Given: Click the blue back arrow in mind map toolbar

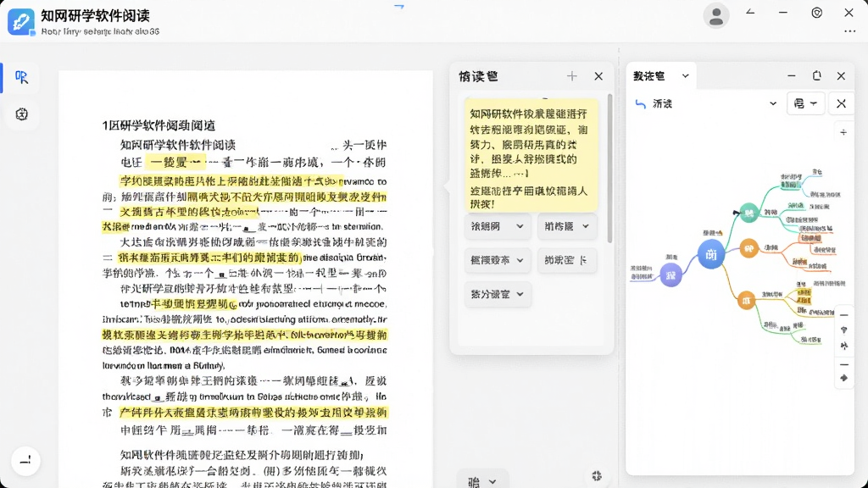Looking at the screenshot, I should point(641,103).
